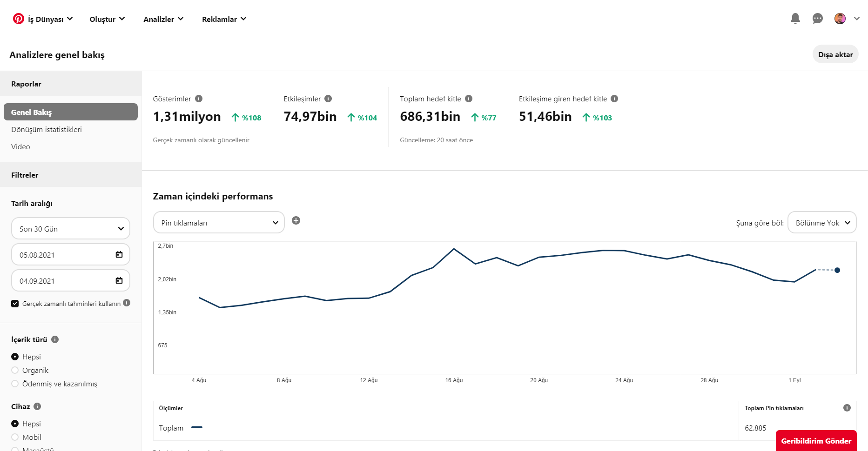The width and height of the screenshot is (868, 451).
Task: Click the Dışa aktar export button
Action: tap(835, 54)
